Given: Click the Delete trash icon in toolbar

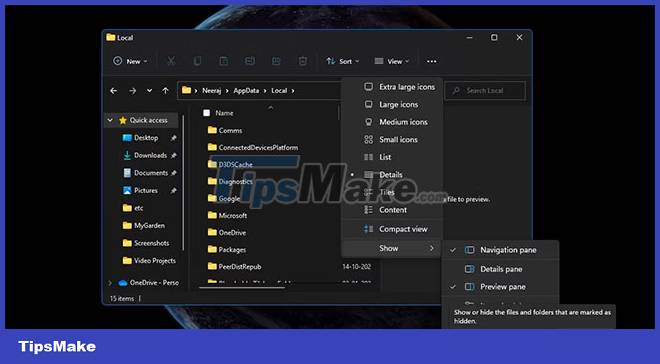Looking at the screenshot, I should [x=302, y=61].
